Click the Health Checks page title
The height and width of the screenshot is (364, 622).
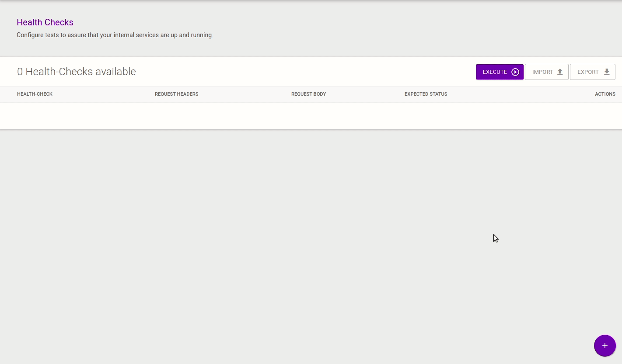coord(45,22)
